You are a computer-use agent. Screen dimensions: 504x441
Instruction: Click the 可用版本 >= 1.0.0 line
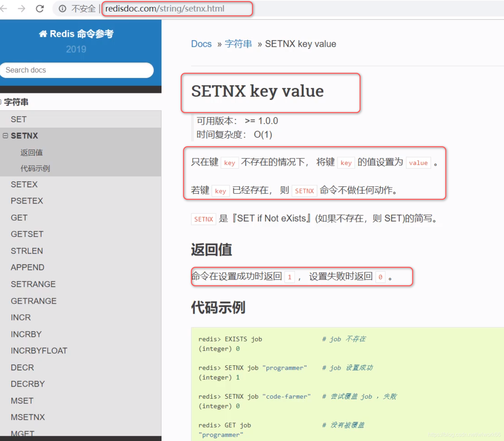click(x=237, y=121)
